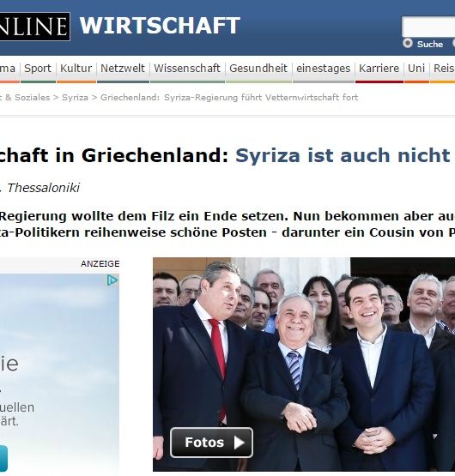455x476 pixels.
Task: Open the Kultur navigation tab
Action: point(76,69)
